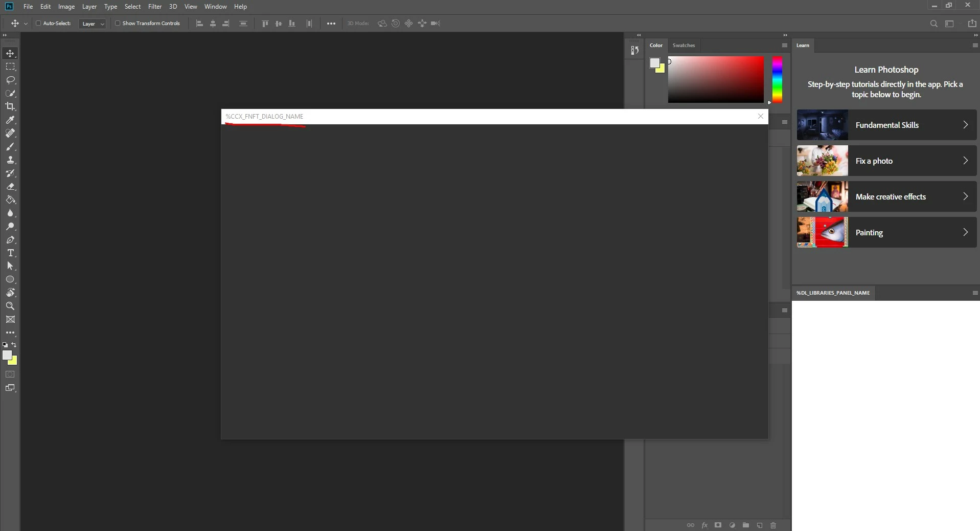Image resolution: width=980 pixels, height=531 pixels.
Task: Open the Color panel options menu
Action: (785, 46)
